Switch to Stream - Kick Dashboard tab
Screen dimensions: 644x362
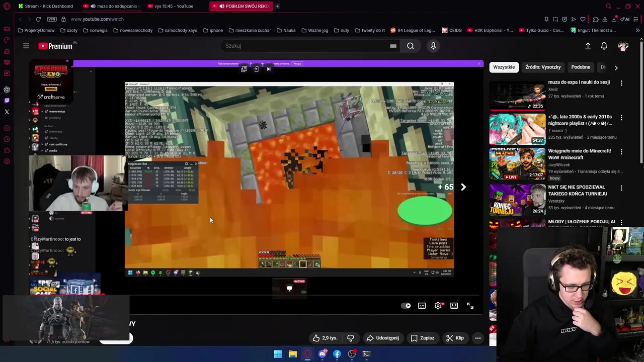click(x=45, y=6)
